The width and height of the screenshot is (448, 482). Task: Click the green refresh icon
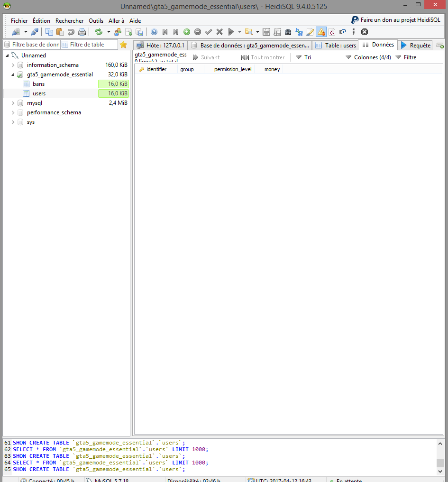(99, 32)
